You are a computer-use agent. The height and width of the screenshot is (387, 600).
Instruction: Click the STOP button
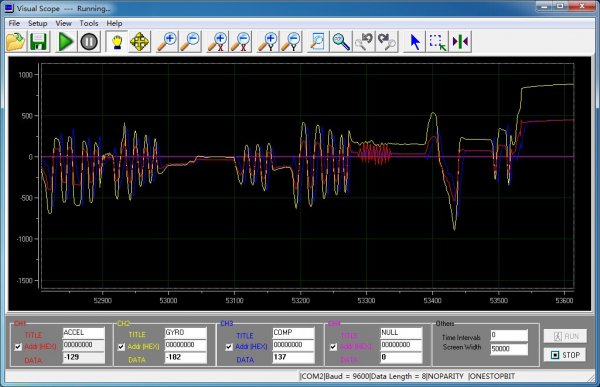[x=565, y=355]
